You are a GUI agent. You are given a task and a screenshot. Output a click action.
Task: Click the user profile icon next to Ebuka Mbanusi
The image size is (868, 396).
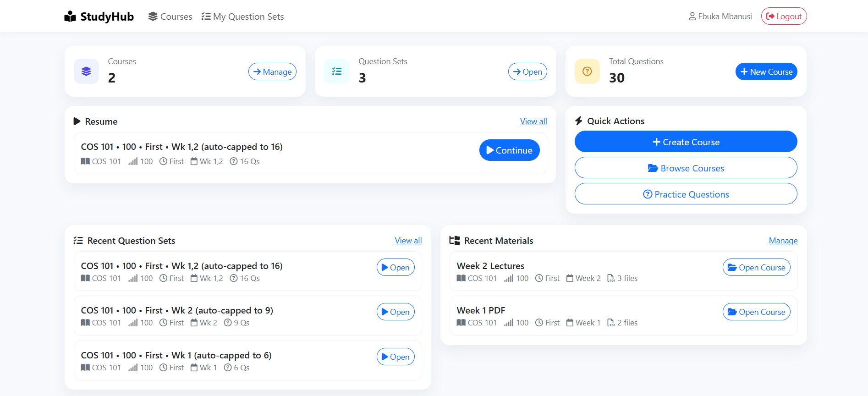(x=692, y=16)
